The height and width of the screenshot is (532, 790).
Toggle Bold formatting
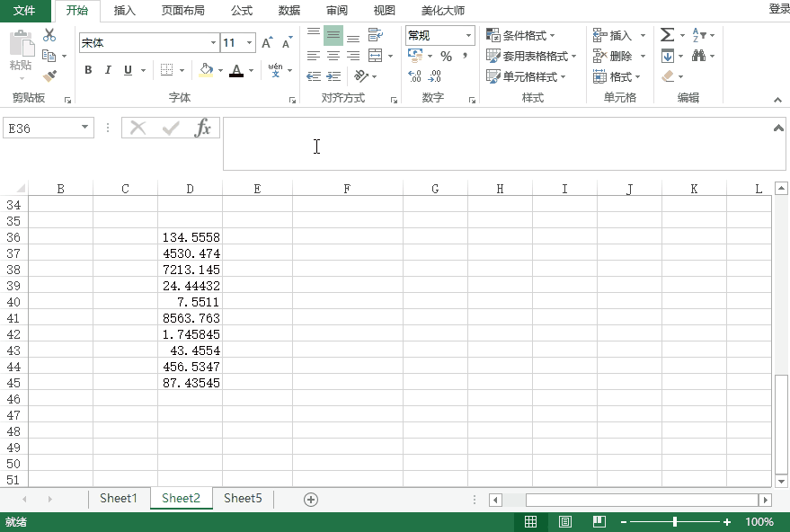click(88, 70)
